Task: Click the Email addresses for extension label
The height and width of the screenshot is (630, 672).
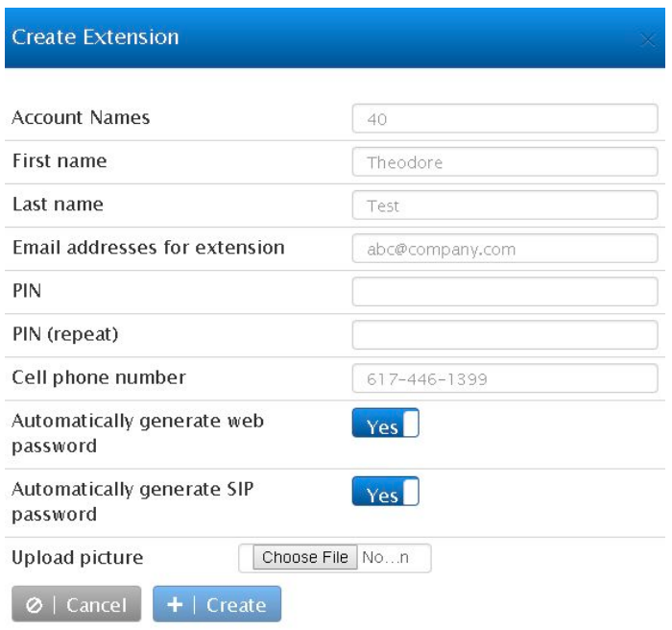Action: coord(147,247)
